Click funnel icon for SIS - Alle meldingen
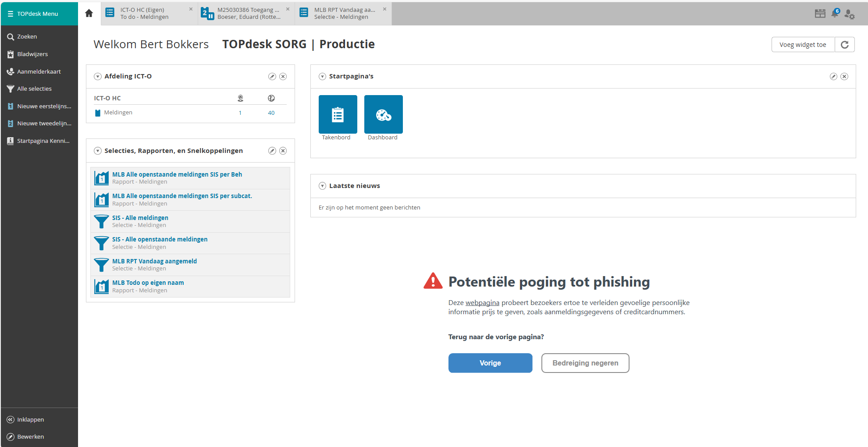The width and height of the screenshot is (868, 447). tap(102, 221)
